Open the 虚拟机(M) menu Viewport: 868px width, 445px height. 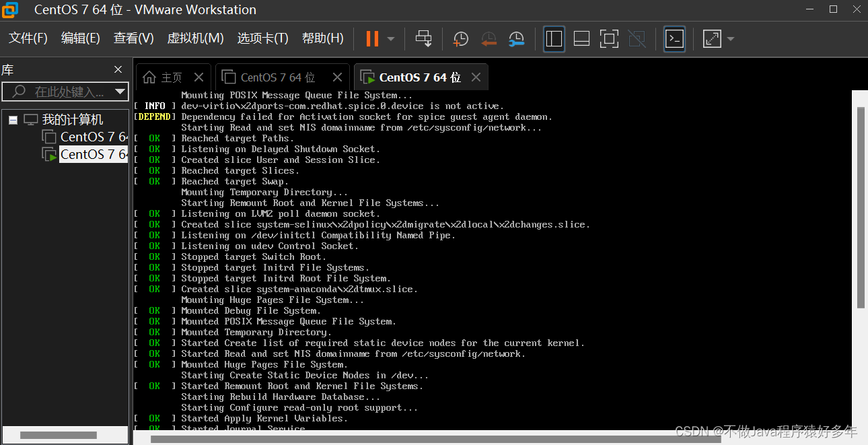196,38
